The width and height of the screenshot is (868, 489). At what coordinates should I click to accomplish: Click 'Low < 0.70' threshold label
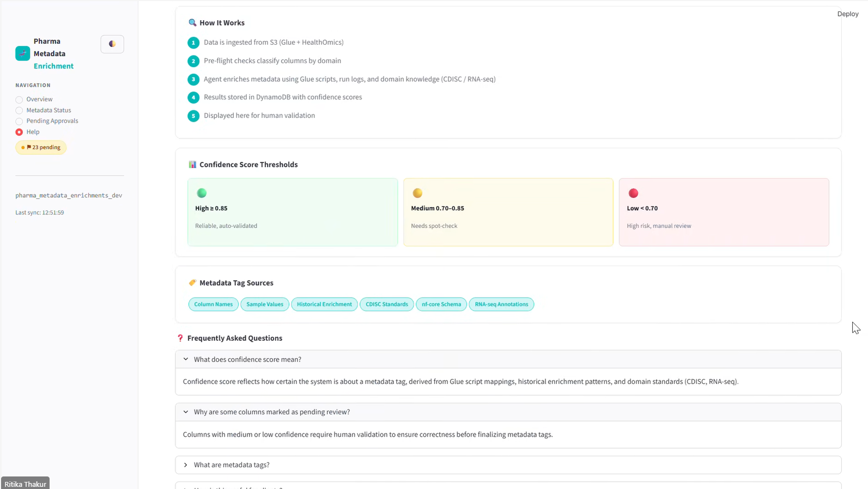[x=642, y=208]
